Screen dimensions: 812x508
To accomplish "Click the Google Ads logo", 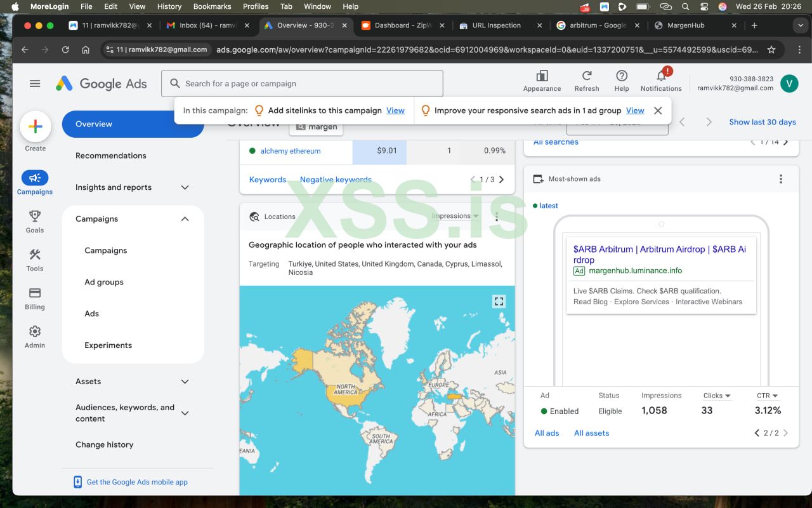I will [x=101, y=84].
